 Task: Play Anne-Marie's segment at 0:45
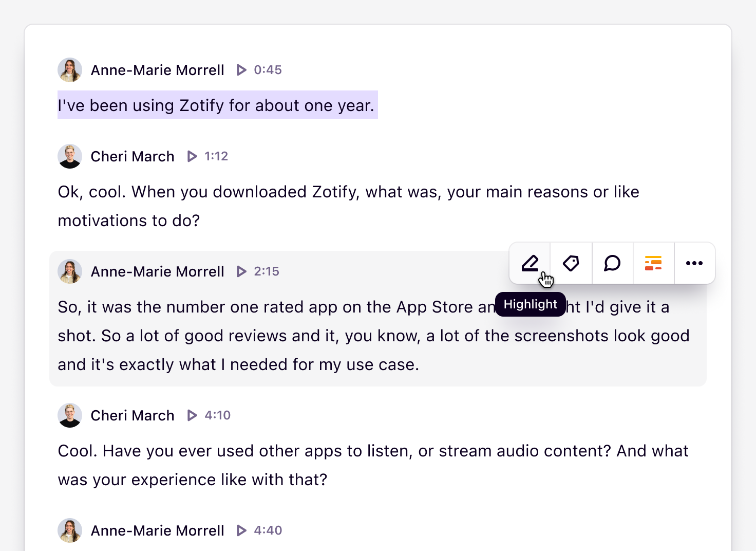click(x=241, y=70)
